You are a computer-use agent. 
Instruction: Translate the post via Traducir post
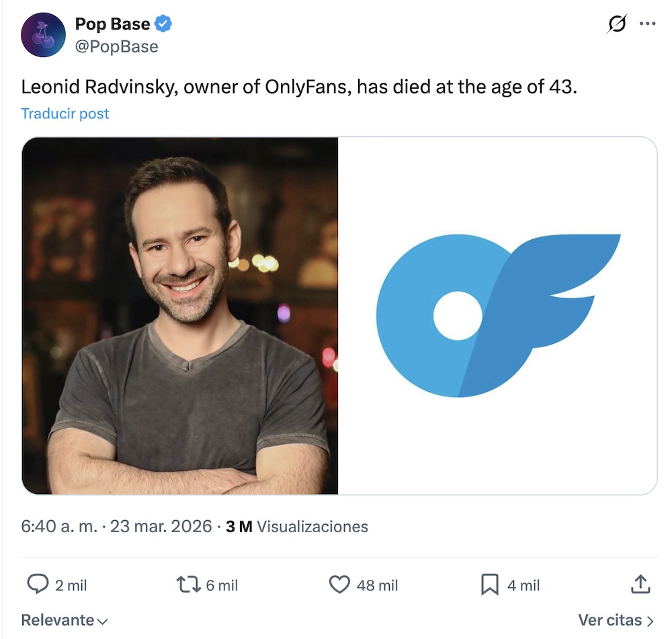point(65,113)
